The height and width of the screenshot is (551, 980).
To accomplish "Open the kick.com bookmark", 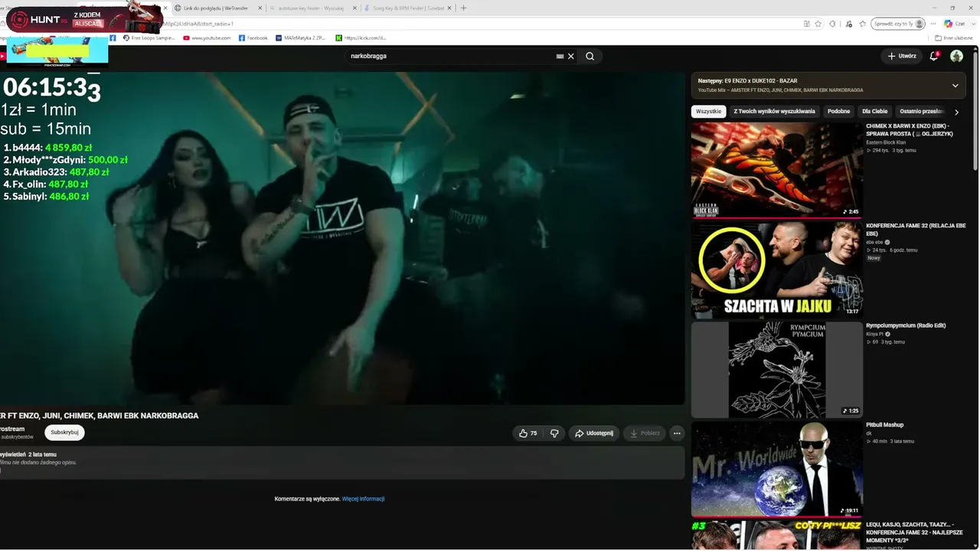I will (x=361, y=37).
